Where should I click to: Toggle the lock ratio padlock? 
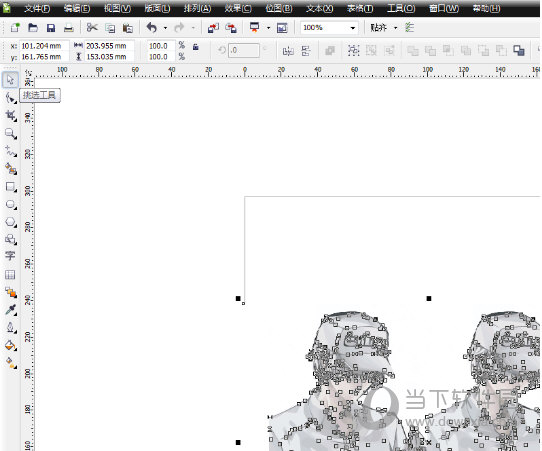196,46
